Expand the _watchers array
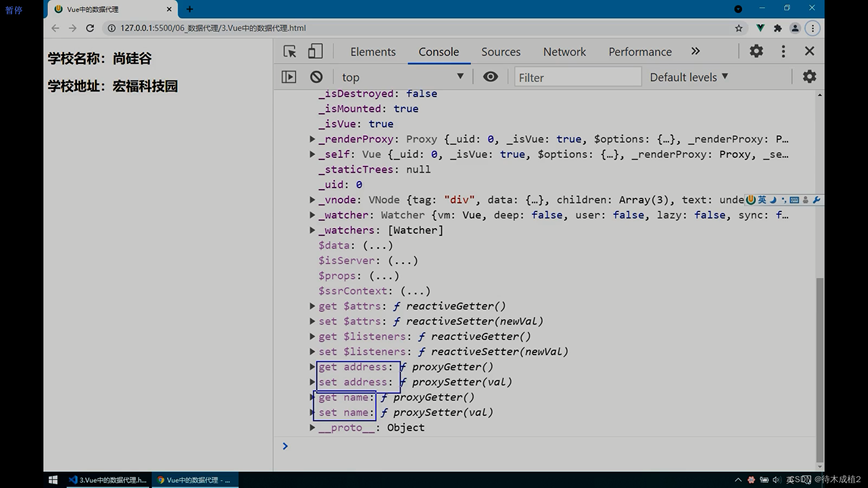The image size is (868, 488). (x=312, y=230)
